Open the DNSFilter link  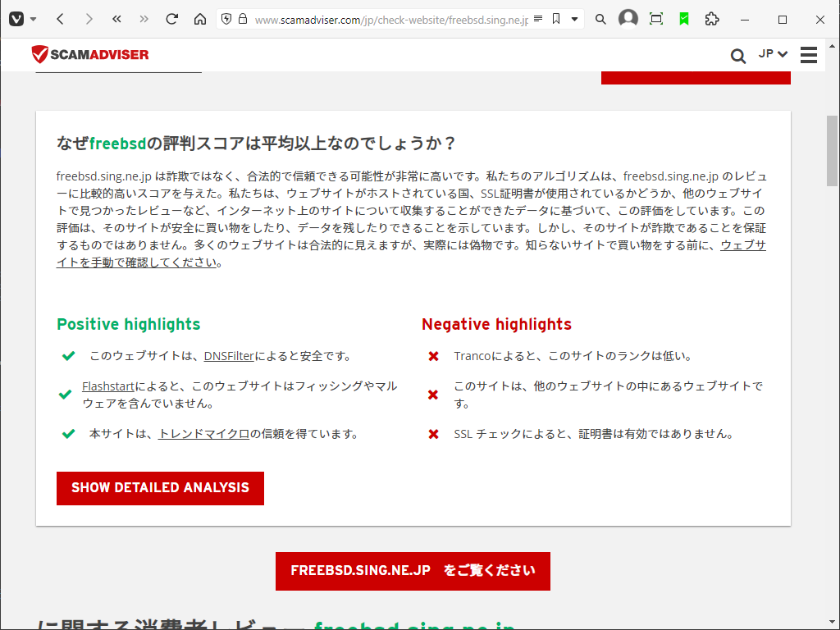click(x=229, y=356)
